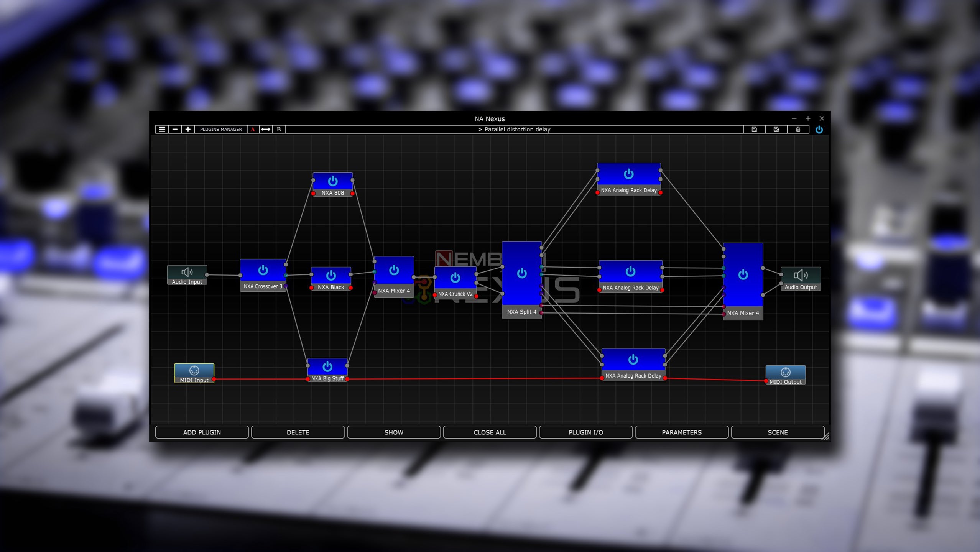The width and height of the screenshot is (980, 552).
Task: Click the ADD PLUGIN button
Action: 202,432
